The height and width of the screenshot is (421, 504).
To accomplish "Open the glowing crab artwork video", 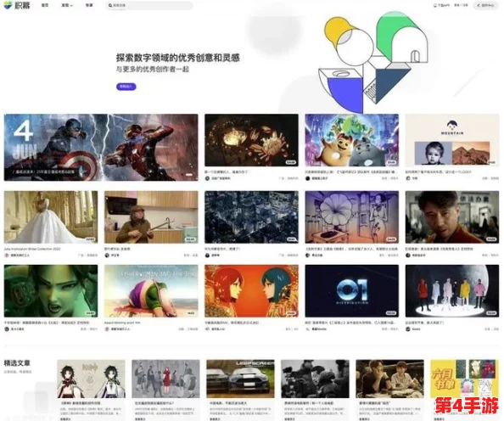I will (251, 140).
